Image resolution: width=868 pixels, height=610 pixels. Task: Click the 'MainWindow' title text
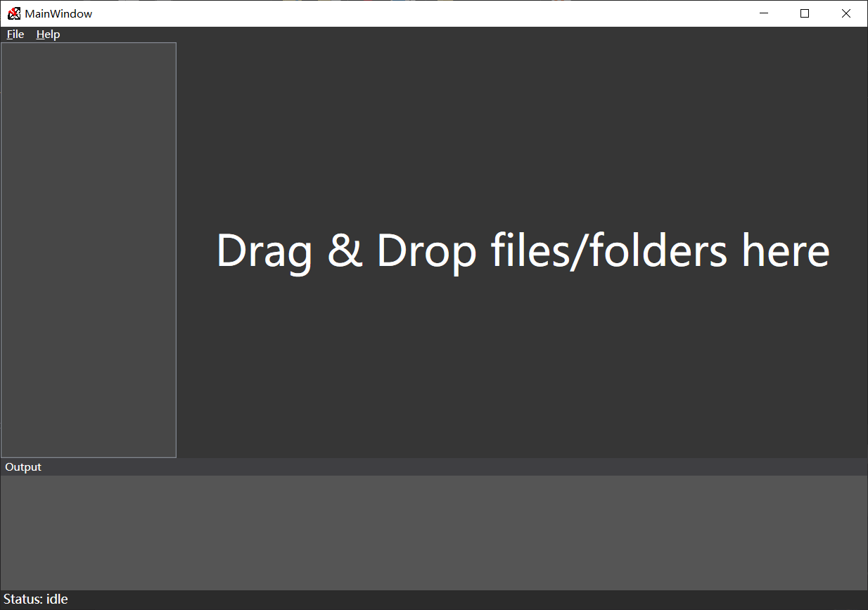click(x=58, y=14)
